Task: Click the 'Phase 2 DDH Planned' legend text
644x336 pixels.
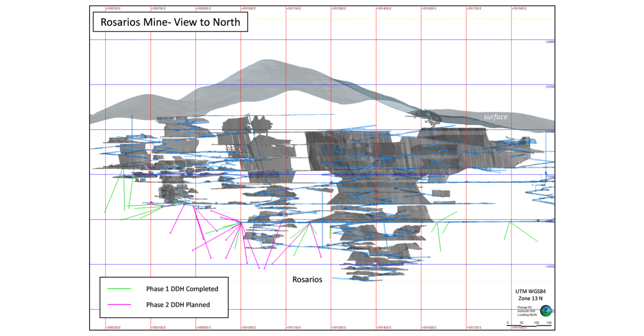Action: [x=178, y=305]
